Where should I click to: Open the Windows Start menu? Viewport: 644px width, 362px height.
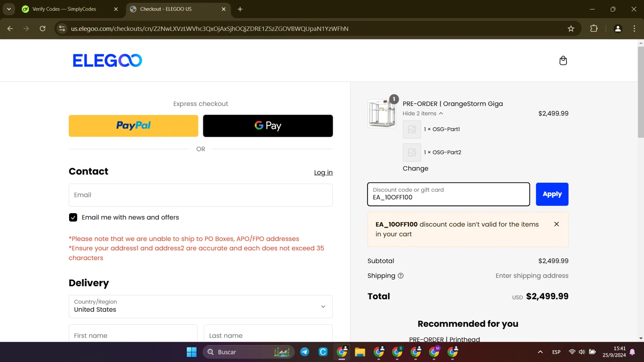pos(191,352)
